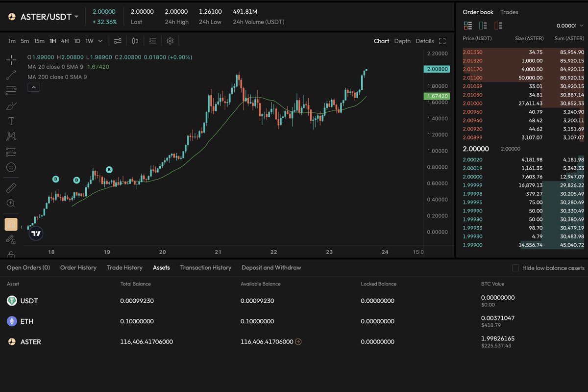This screenshot has width=588, height=392.
Task: Select the brush drawing tool
Action: (11, 105)
